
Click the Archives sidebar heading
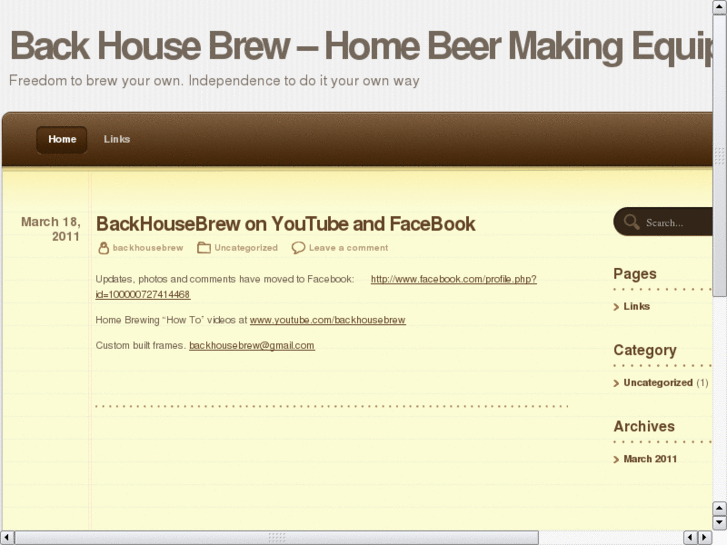click(x=644, y=426)
